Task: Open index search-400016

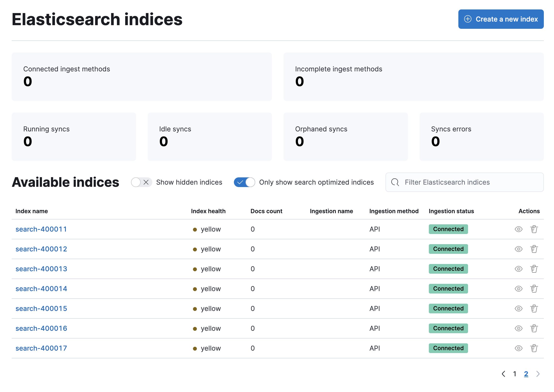Action: [41, 328]
